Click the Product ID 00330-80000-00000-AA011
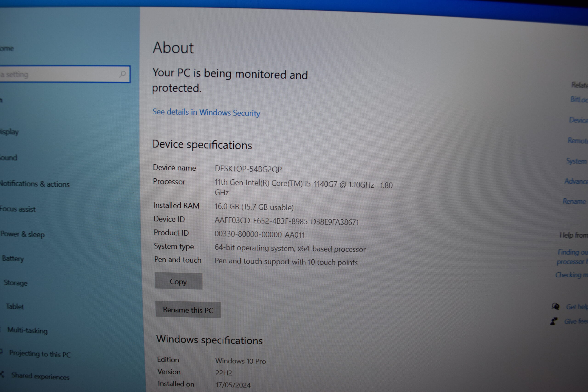Viewport: 588px width, 392px height. pos(260,234)
